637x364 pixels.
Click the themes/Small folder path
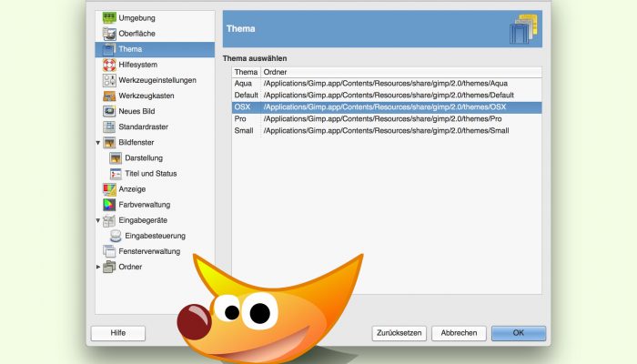tap(387, 131)
